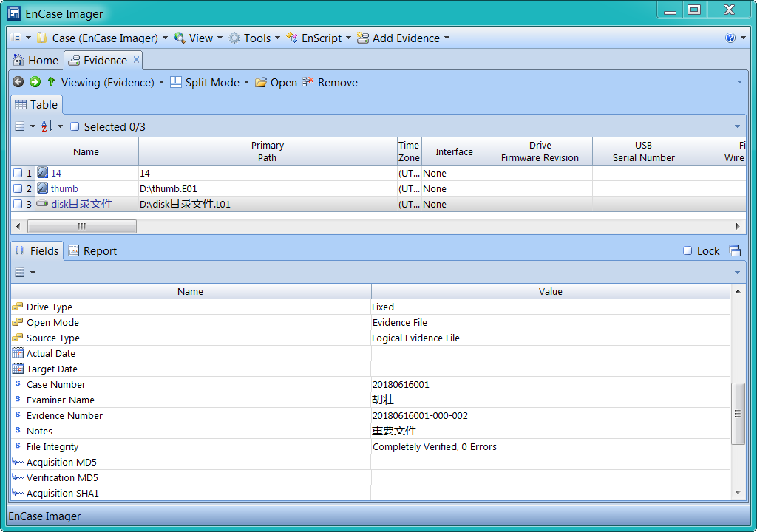Click the Verification MD5 hash icon
Screen dimensions: 757x532
[x=18, y=477]
